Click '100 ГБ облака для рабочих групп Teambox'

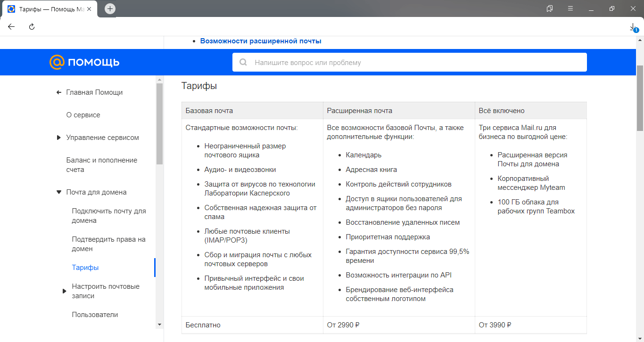click(x=536, y=207)
